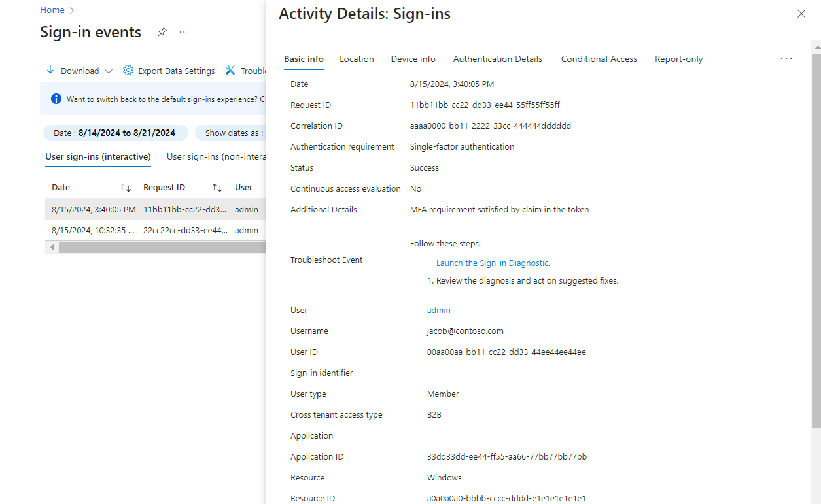This screenshot has height=504, width=821.
Task: Click the Download icon
Action: [50, 70]
